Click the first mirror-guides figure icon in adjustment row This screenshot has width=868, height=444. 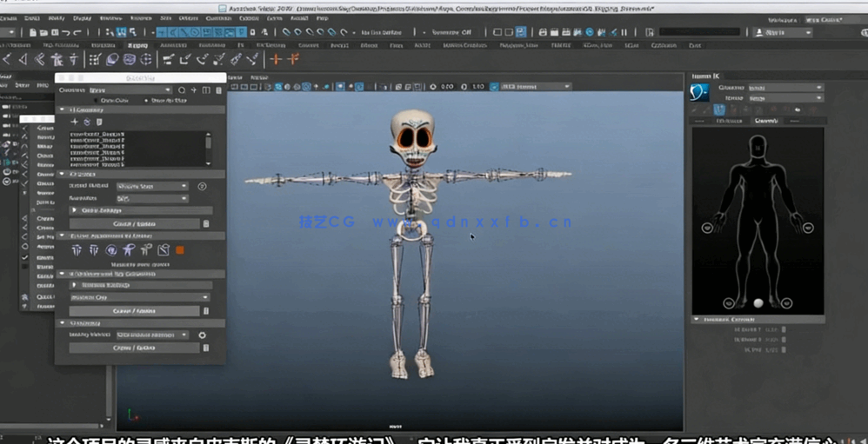click(76, 250)
